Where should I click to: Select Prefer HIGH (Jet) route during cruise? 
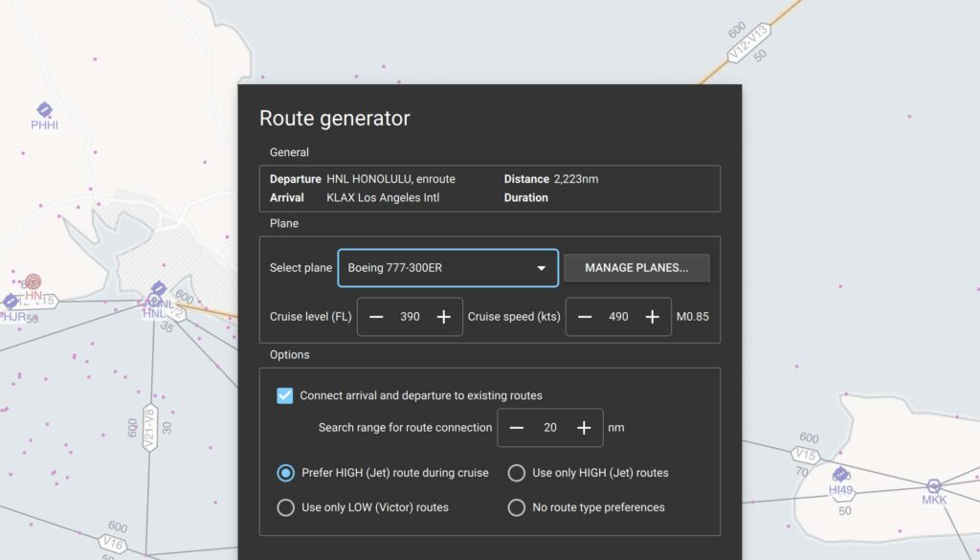coord(285,473)
